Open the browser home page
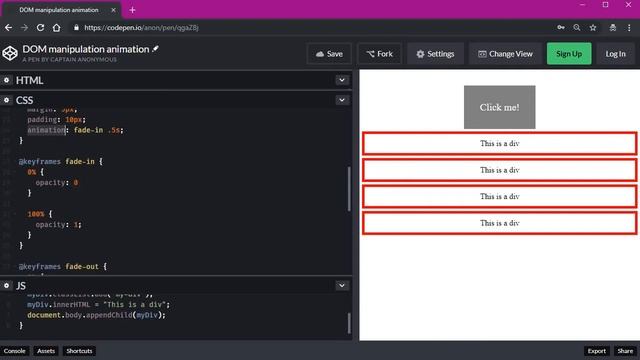 click(x=56, y=28)
